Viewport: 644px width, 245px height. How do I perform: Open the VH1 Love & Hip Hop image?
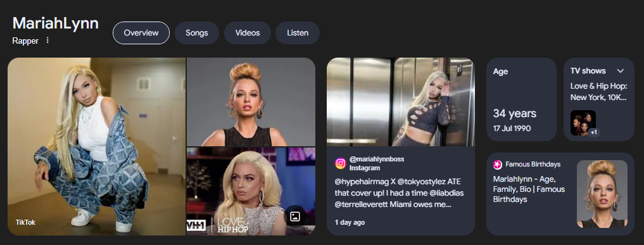pos(251,191)
